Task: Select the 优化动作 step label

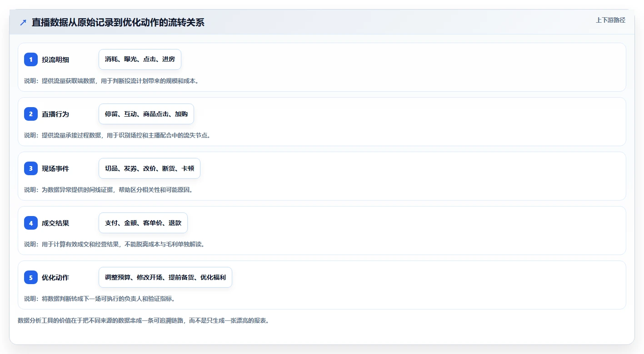Action: pyautogui.click(x=55, y=277)
